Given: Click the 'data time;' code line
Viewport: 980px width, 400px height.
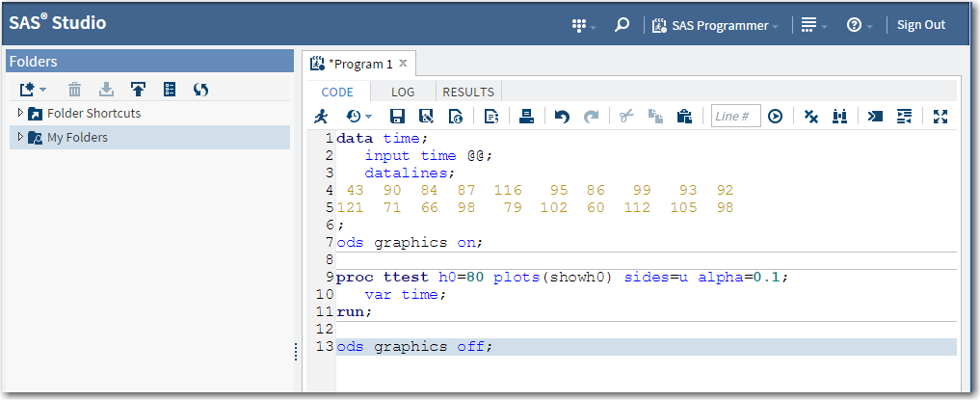Looking at the screenshot, I should click(382, 138).
